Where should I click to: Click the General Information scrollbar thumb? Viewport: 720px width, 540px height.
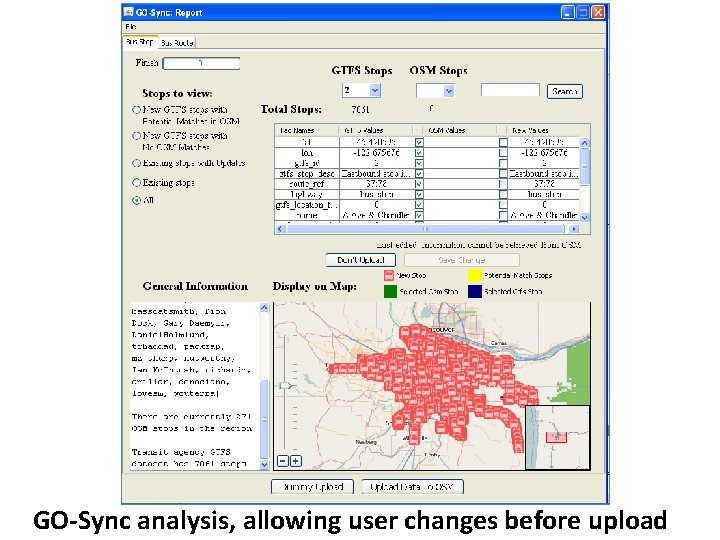pos(264,419)
